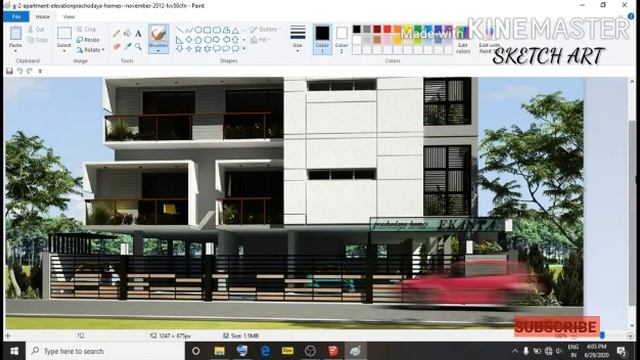Choose the Rectangle shape

point(207,30)
